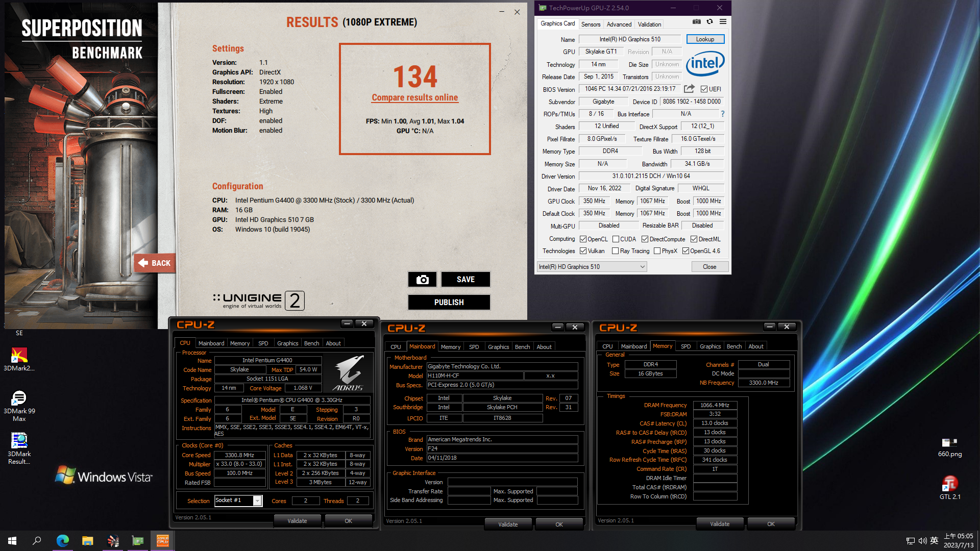Toggle the OpenCL checkbox

[583, 239]
